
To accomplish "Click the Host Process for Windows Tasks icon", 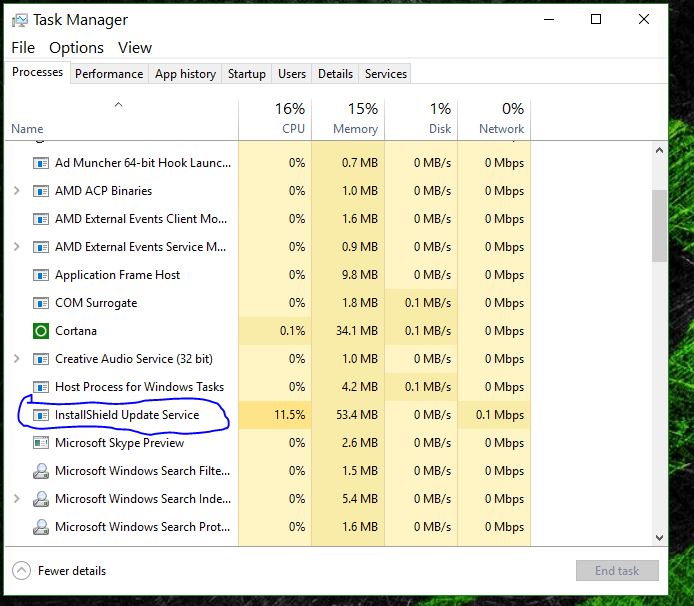I will pos(41,387).
